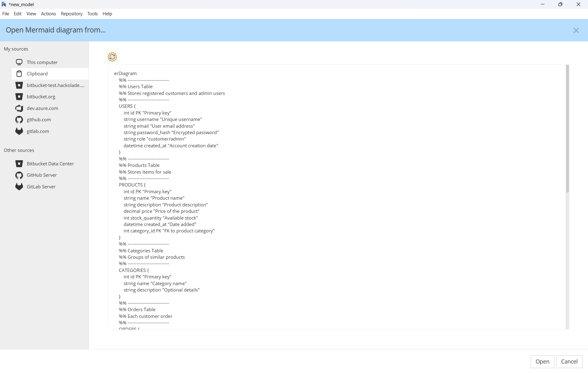This screenshot has width=588, height=373.
Task: Select the bitbucket.org icon
Action: point(19,97)
